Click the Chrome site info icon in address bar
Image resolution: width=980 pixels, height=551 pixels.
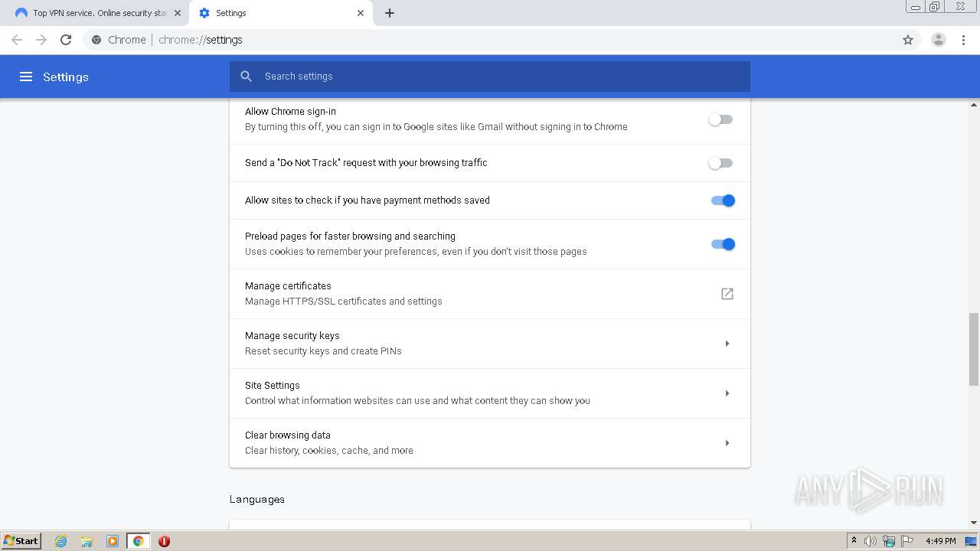point(96,40)
